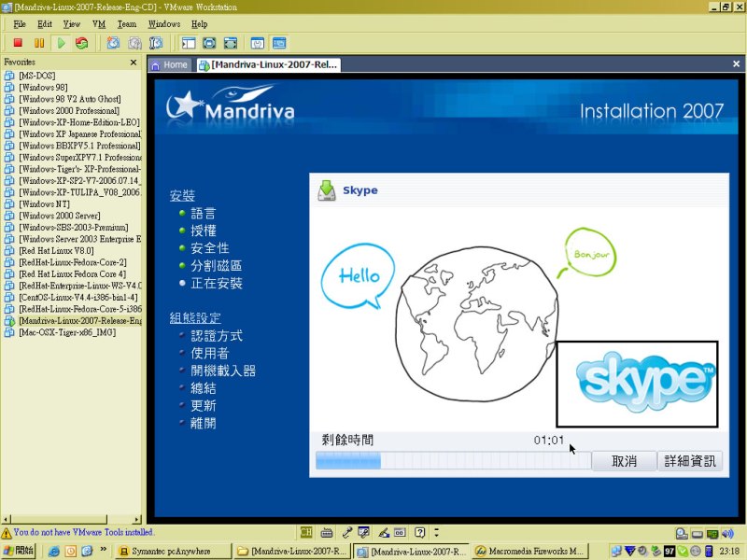This screenshot has width=747, height=560.
Task: Click the Revert to snapshot toolbar icon
Action: pos(134,43)
